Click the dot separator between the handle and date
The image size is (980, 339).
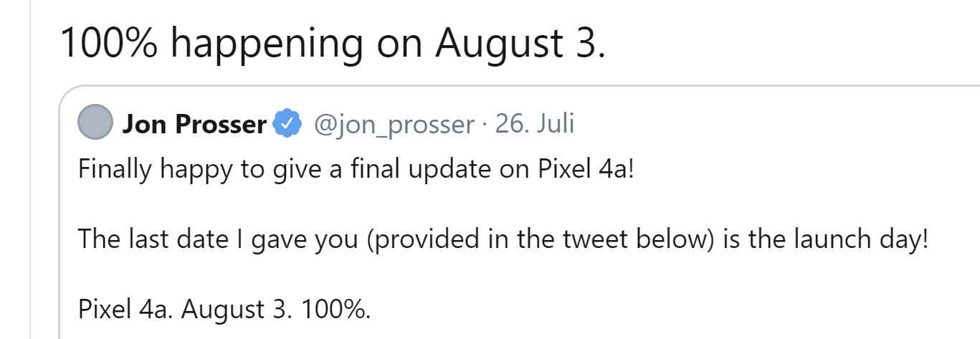point(485,125)
